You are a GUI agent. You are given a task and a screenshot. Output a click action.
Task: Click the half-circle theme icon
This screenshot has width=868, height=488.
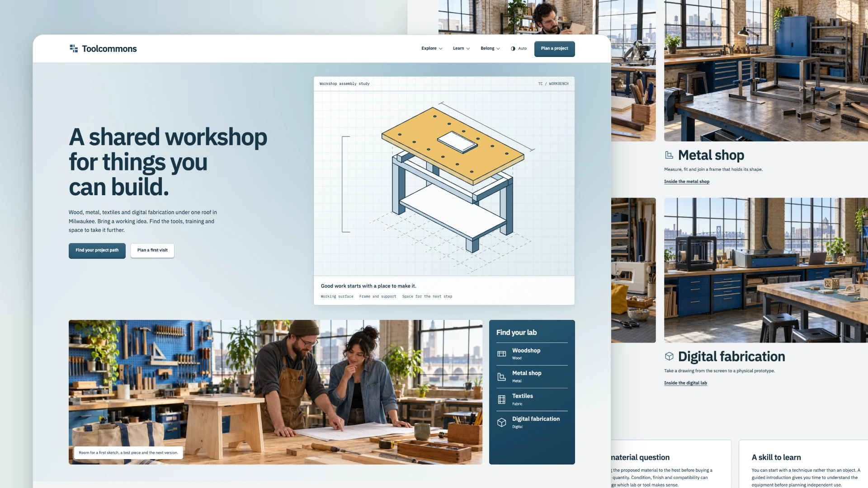[513, 49]
